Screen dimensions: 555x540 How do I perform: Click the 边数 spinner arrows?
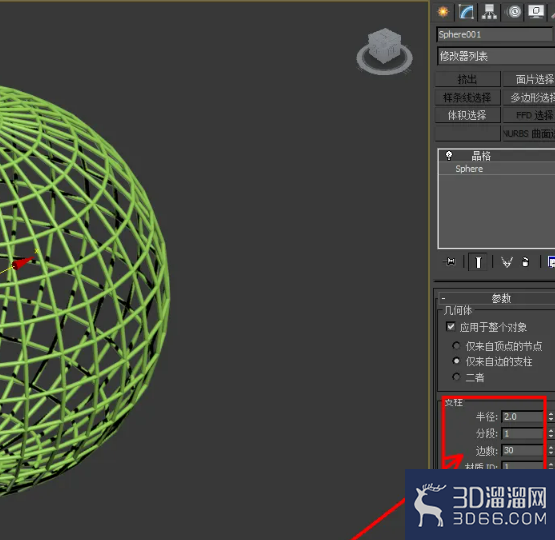[x=551, y=450]
